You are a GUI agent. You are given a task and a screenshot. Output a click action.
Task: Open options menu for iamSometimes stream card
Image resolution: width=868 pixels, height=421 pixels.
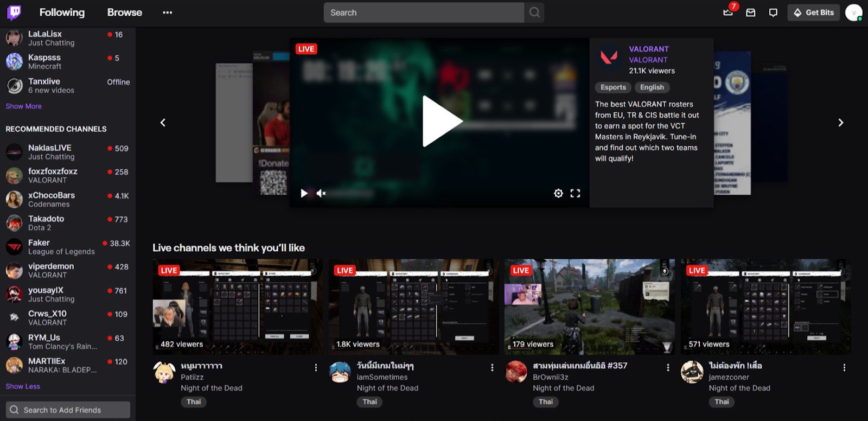492,367
